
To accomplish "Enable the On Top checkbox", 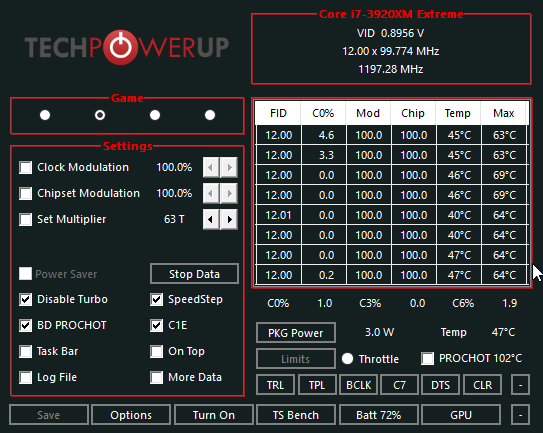I will click(x=157, y=351).
